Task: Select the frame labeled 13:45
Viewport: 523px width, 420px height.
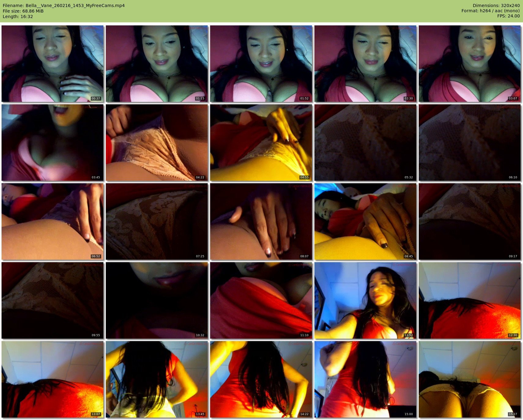Action: pyautogui.click(x=157, y=379)
